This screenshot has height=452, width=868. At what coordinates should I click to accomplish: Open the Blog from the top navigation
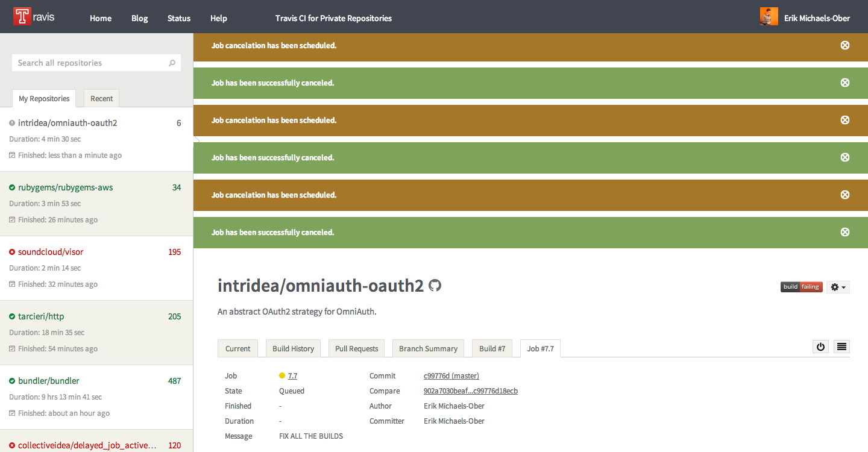(x=139, y=18)
